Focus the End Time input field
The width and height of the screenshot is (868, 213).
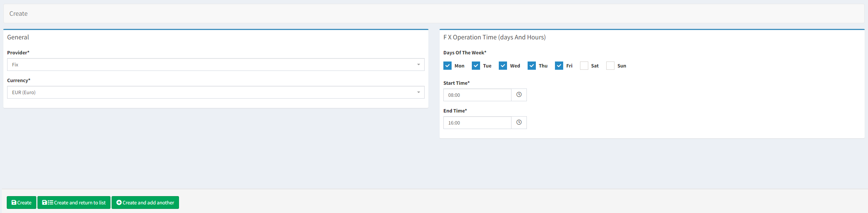[x=477, y=123]
